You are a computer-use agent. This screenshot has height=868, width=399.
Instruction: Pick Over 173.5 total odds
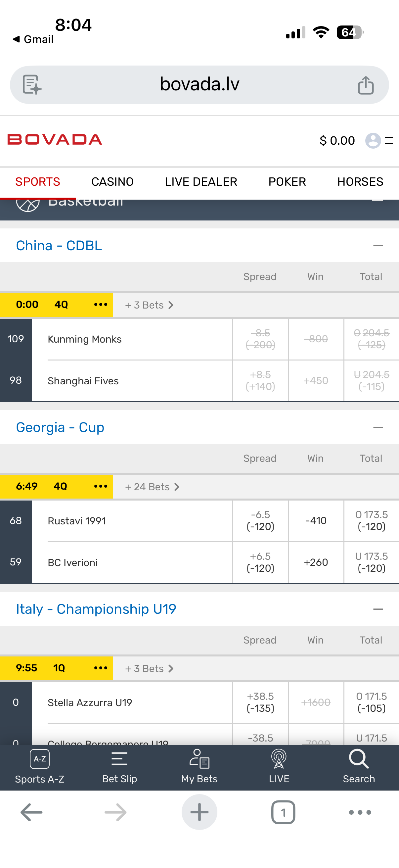click(372, 521)
